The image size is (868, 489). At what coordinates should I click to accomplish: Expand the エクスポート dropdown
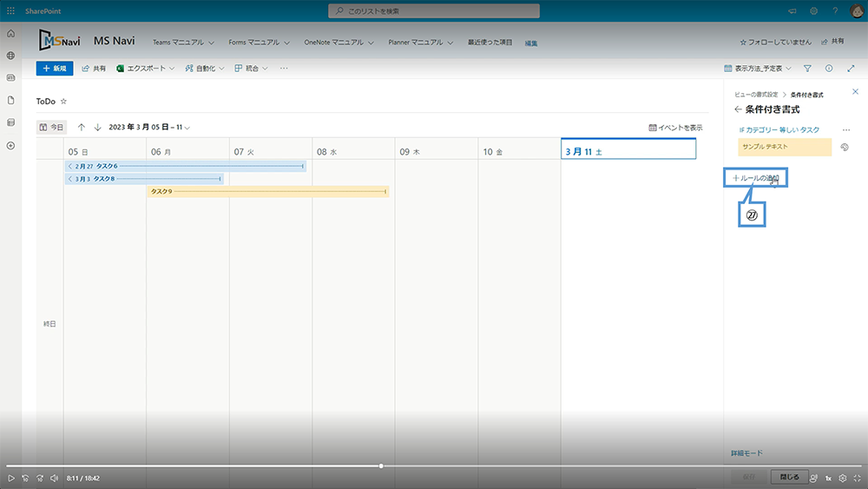(146, 68)
